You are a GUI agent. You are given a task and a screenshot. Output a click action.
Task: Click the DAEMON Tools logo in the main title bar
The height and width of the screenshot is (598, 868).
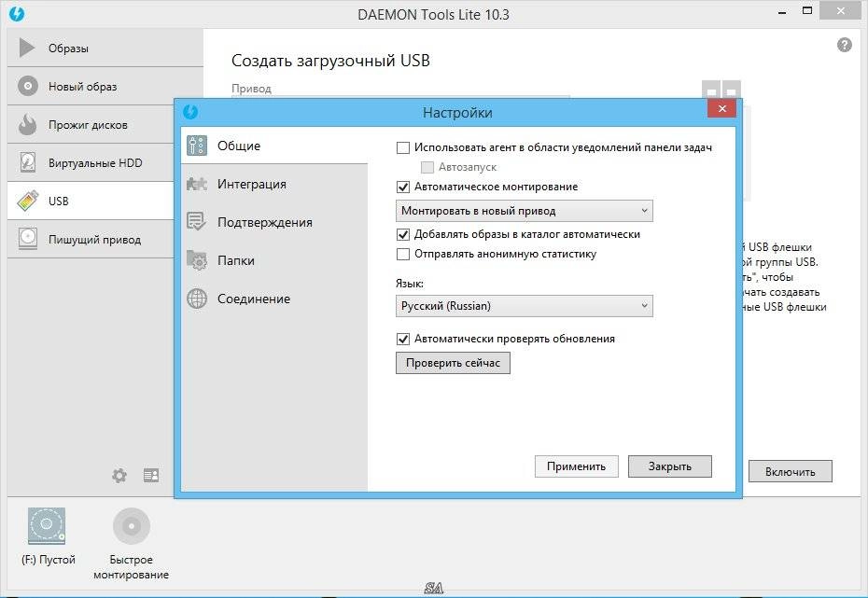(17, 14)
